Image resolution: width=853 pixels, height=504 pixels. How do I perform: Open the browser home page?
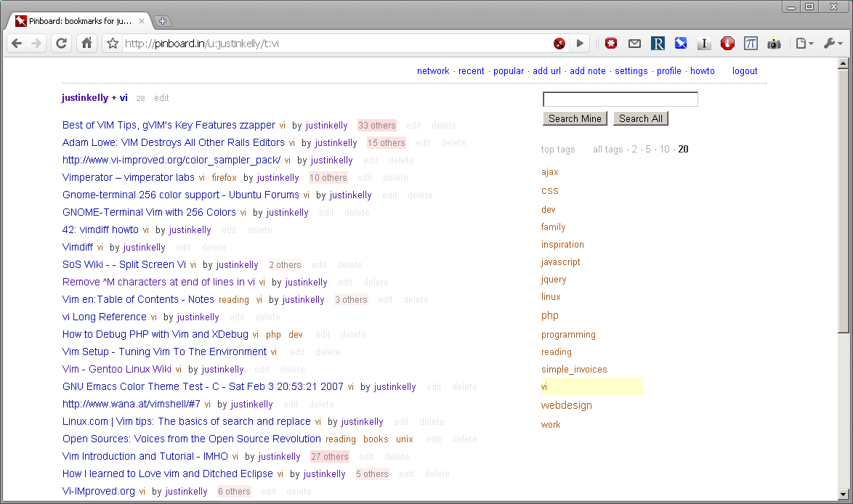(86, 44)
